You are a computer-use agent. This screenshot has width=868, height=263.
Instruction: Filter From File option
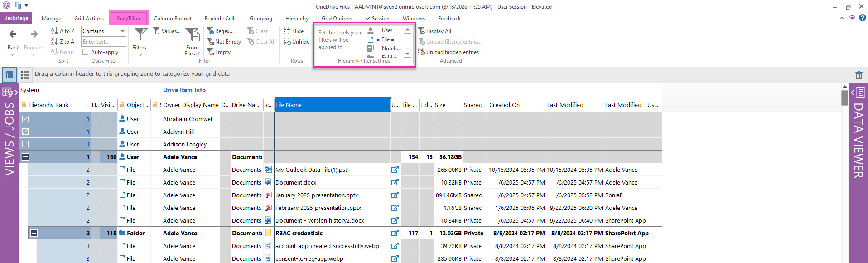point(193,41)
